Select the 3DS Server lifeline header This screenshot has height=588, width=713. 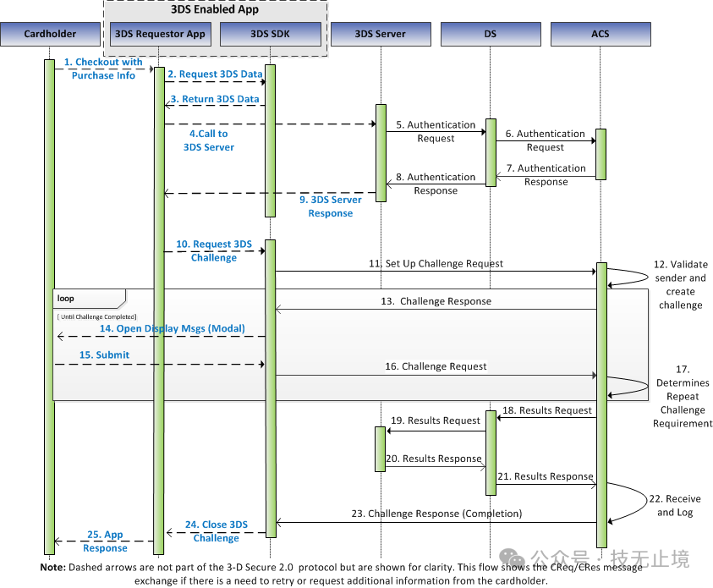(381, 34)
